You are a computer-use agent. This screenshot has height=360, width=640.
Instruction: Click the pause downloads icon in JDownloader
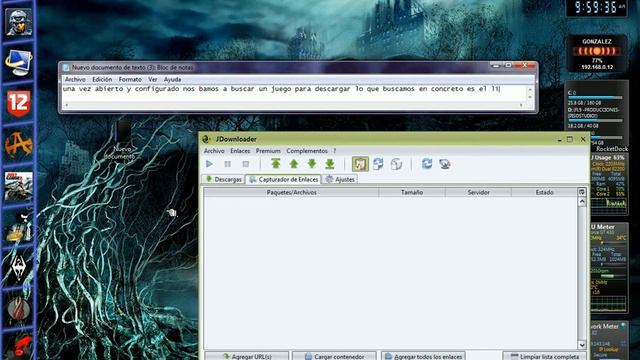pyautogui.click(x=227, y=164)
